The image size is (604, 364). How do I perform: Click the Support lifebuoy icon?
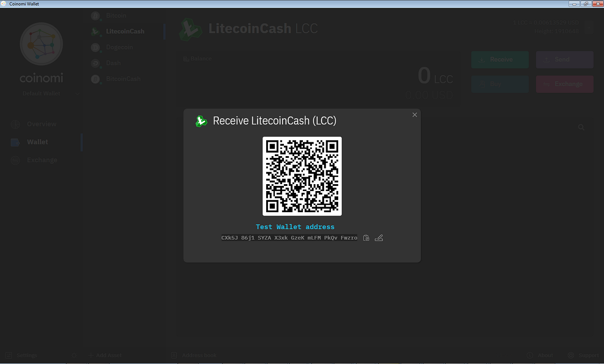pos(571,355)
